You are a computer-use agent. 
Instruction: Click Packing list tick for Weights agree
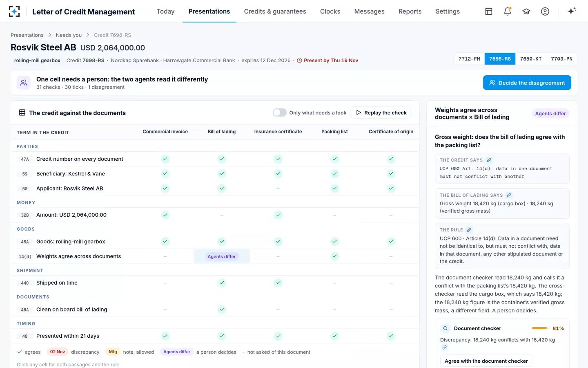[x=334, y=256]
